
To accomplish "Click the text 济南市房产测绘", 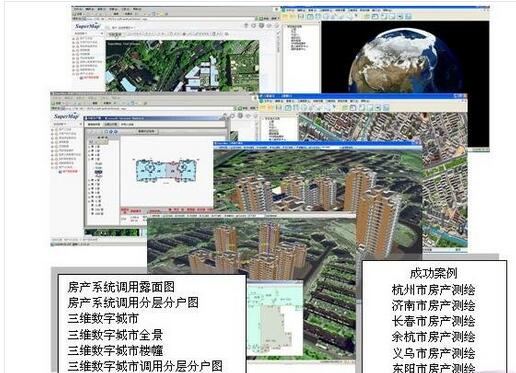I will pyautogui.click(x=433, y=305).
